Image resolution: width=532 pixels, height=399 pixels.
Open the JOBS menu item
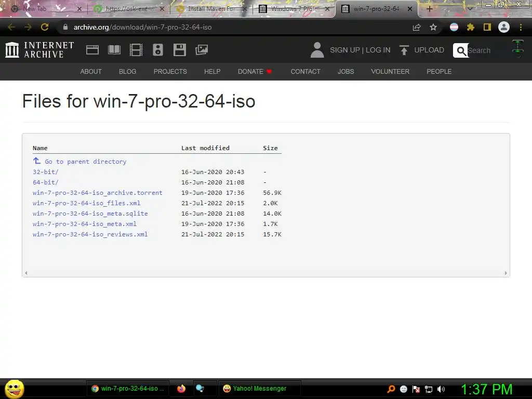[x=345, y=72]
